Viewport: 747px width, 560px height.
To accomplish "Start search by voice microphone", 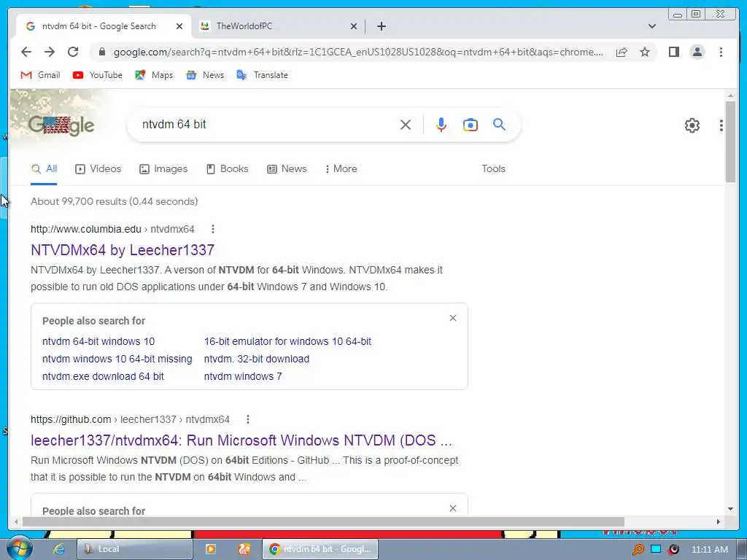I will (441, 125).
